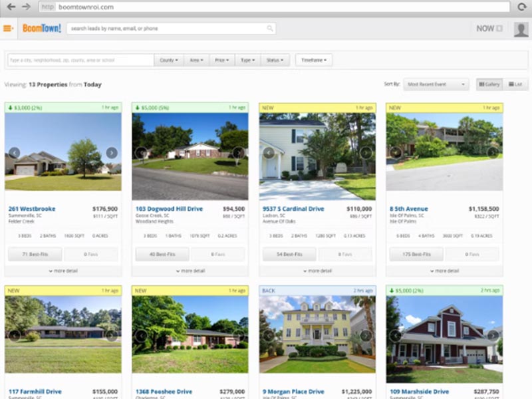Click 71 Best-Fits button

(35, 254)
